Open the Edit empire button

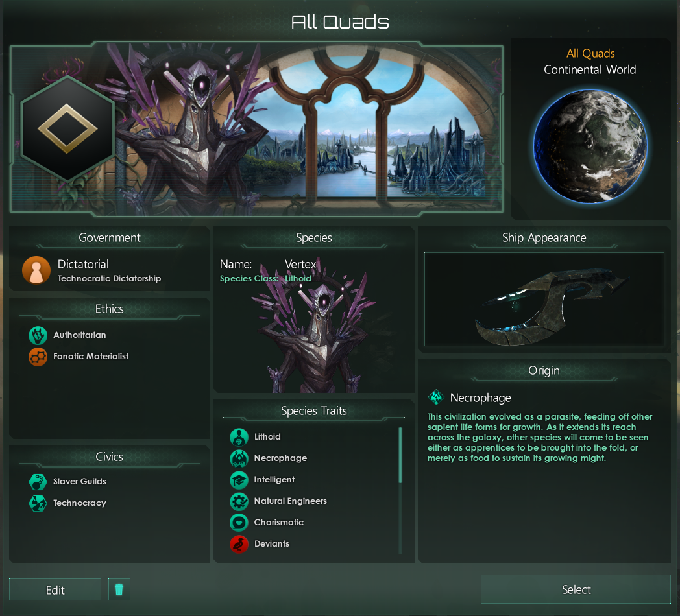(x=55, y=589)
